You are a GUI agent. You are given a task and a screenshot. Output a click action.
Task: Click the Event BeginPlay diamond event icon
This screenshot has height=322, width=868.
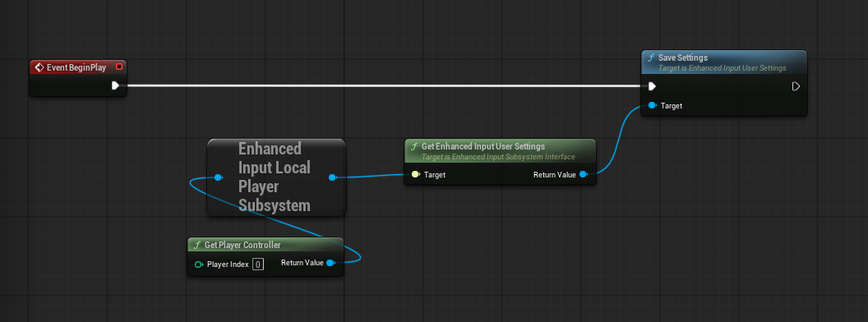click(39, 67)
